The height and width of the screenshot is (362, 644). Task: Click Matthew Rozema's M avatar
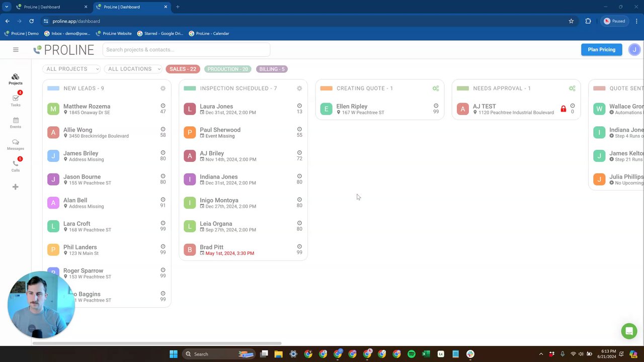53,109
